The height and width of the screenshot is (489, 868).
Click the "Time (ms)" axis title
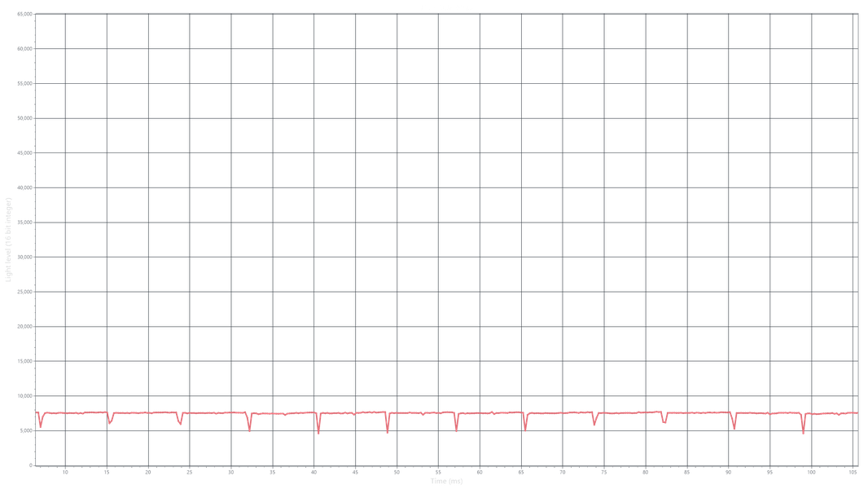(446, 481)
